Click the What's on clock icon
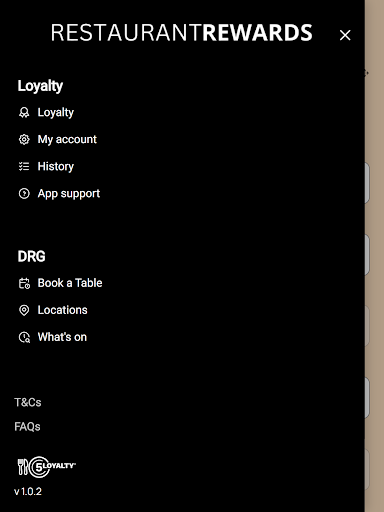This screenshot has width=384, height=512. click(x=24, y=337)
